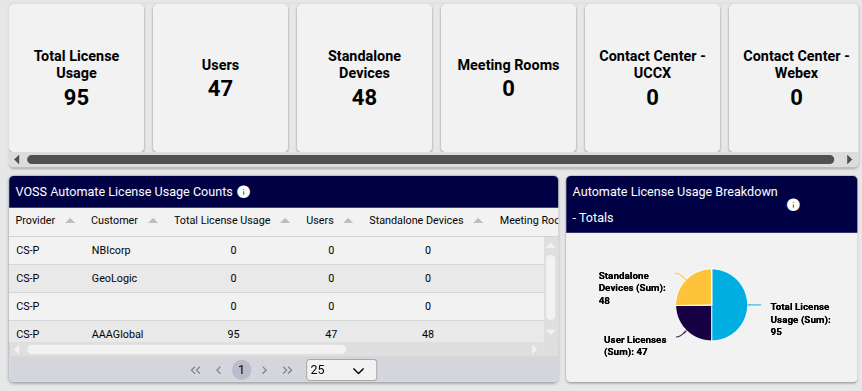Go to last page of table
862x391 pixels.
pos(287,370)
